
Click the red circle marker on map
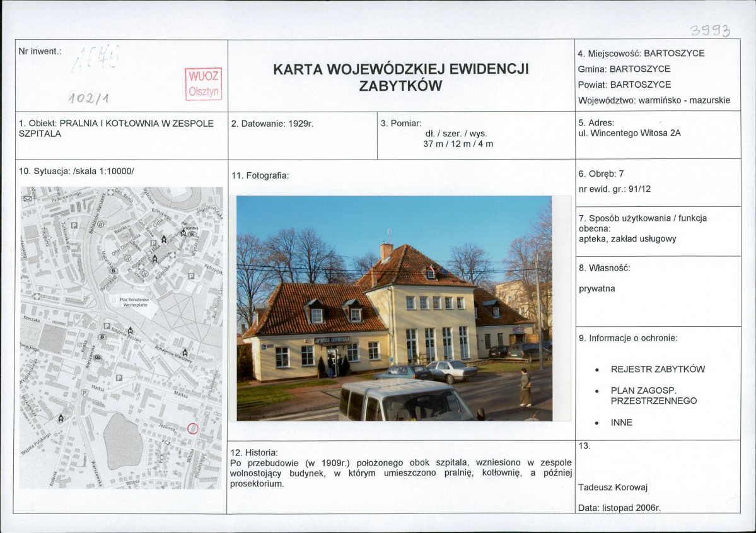click(192, 428)
